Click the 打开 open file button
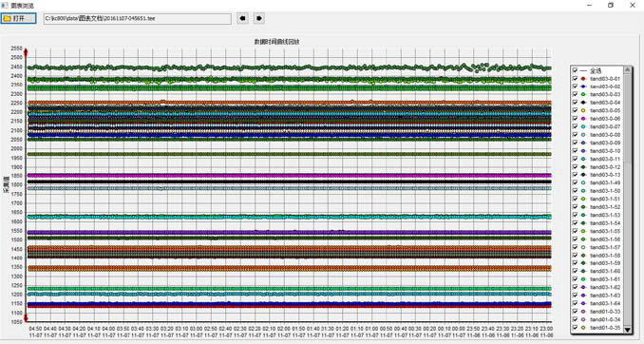The height and width of the screenshot is (344, 644). tap(18, 18)
